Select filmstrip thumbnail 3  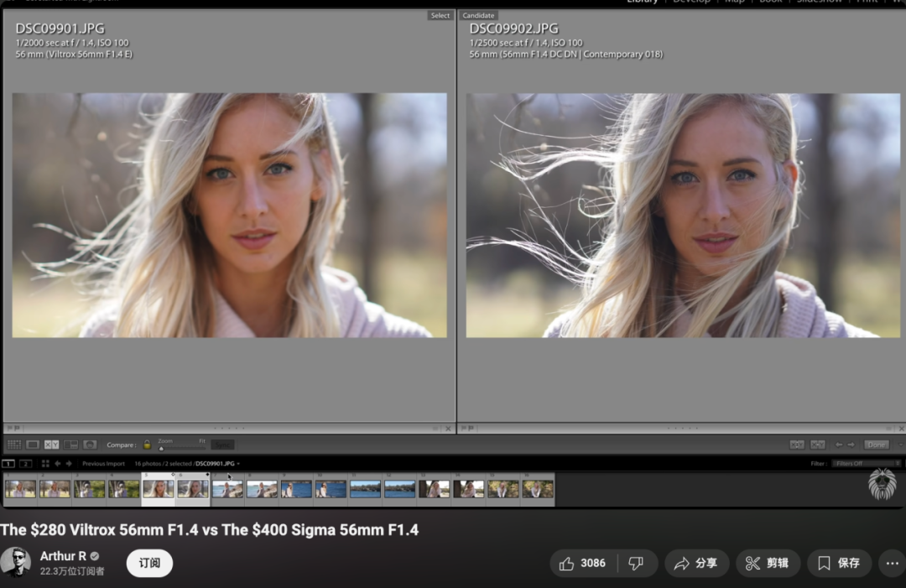89,489
